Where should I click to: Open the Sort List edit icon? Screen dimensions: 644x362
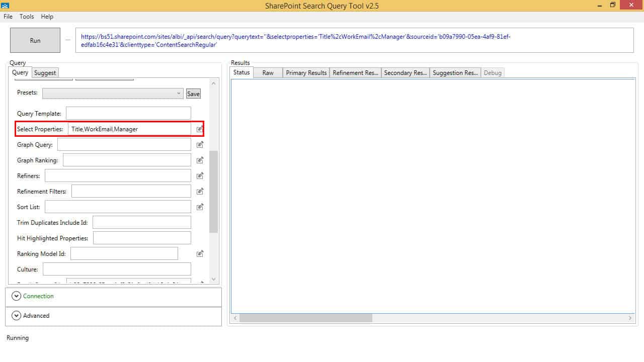(x=200, y=207)
